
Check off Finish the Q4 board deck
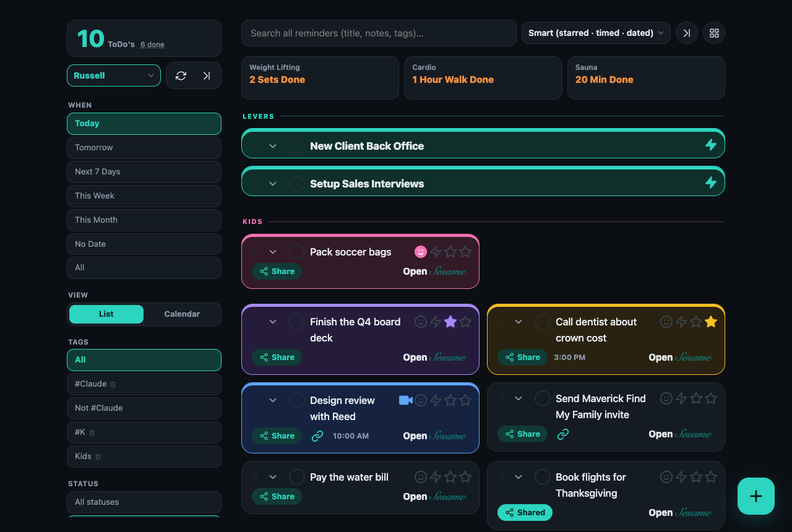coord(297,322)
